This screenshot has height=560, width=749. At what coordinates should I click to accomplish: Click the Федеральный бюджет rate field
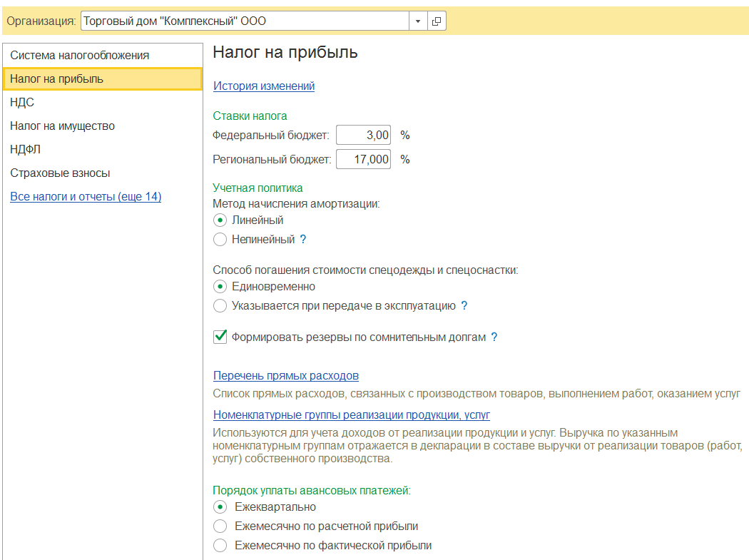tap(363, 135)
